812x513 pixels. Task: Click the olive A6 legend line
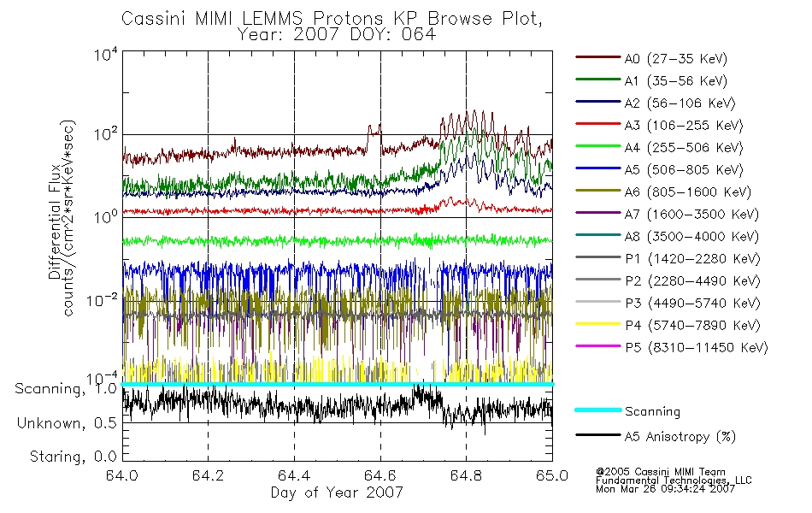click(x=598, y=191)
